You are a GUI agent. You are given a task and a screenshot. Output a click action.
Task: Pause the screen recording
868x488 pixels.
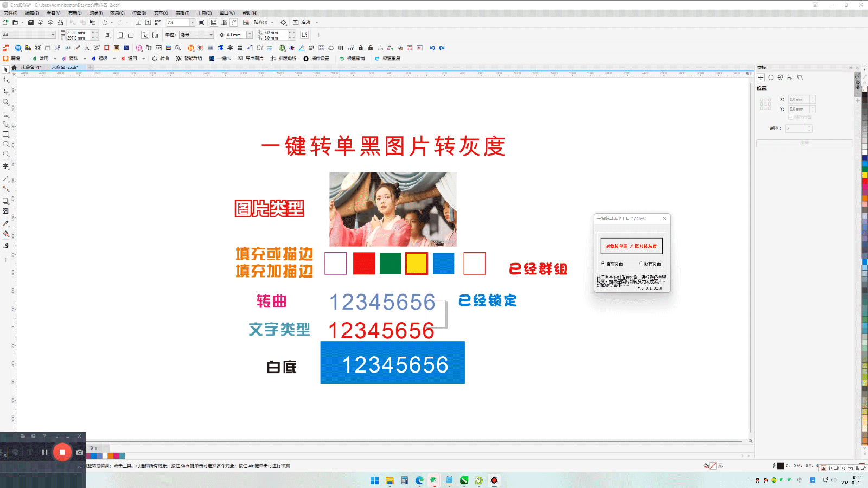pos(44,452)
